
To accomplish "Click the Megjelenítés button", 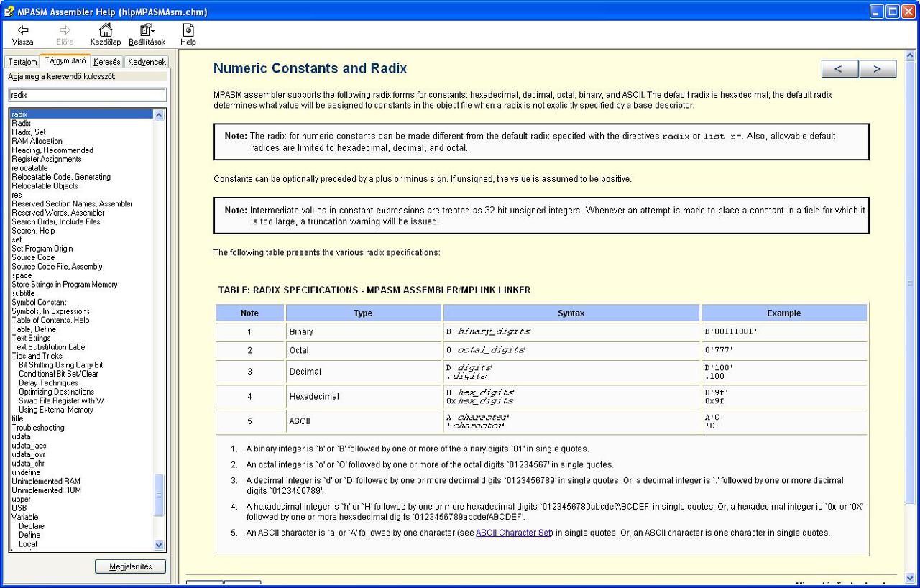I will [131, 566].
